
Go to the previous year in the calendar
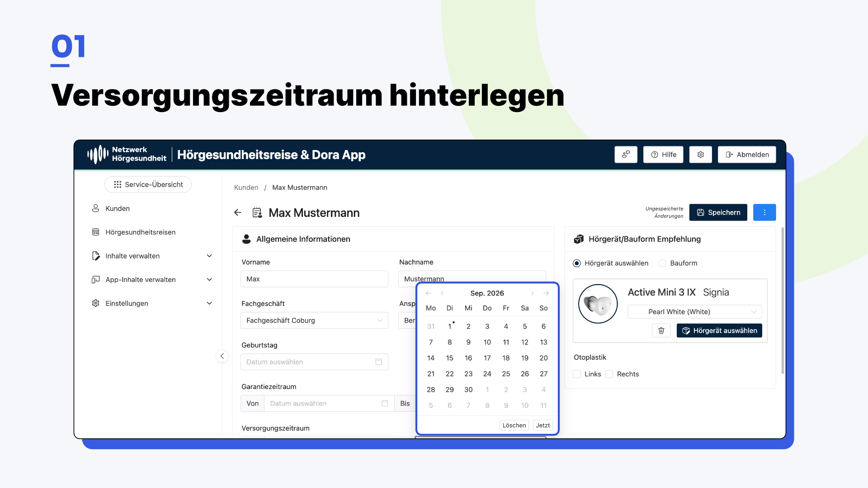point(428,293)
